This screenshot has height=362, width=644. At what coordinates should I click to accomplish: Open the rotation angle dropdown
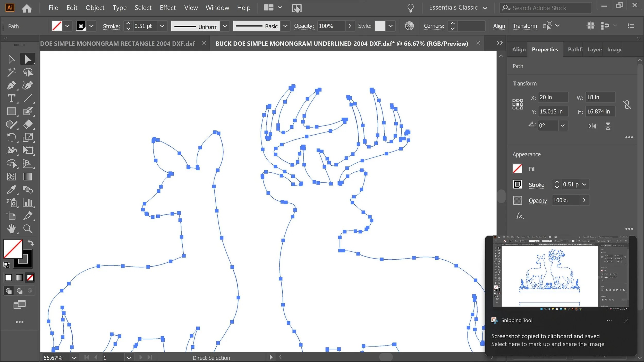(x=563, y=126)
